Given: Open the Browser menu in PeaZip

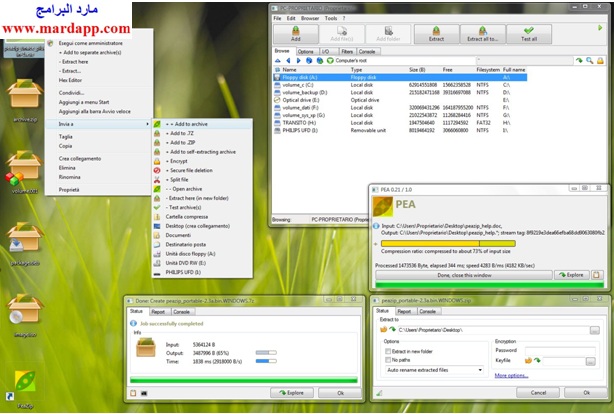Looking at the screenshot, I should tap(310, 18).
